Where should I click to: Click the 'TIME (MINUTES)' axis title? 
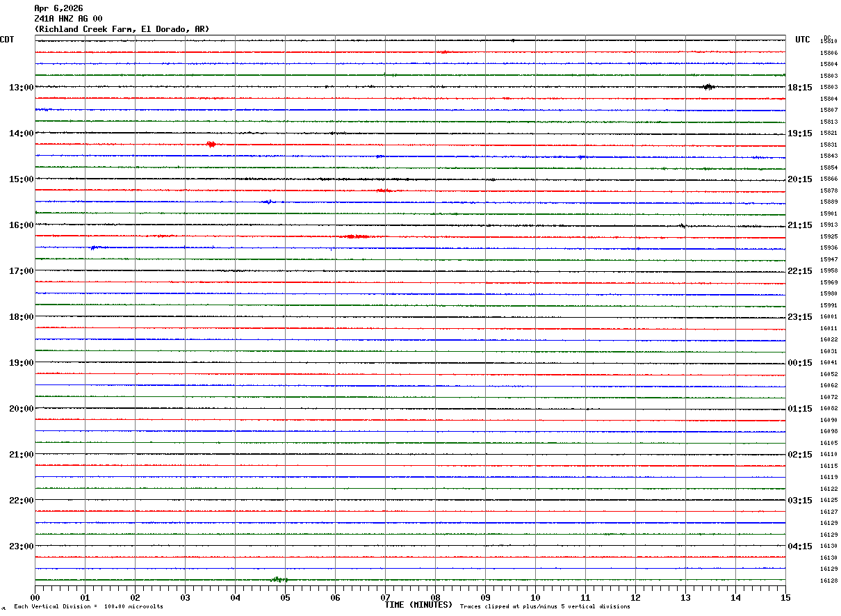tap(418, 605)
